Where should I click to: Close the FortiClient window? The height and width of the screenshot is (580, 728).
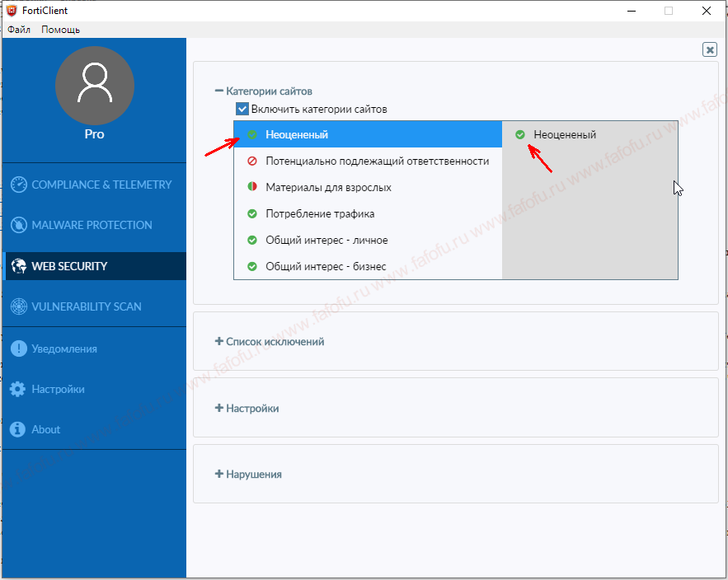point(707,11)
